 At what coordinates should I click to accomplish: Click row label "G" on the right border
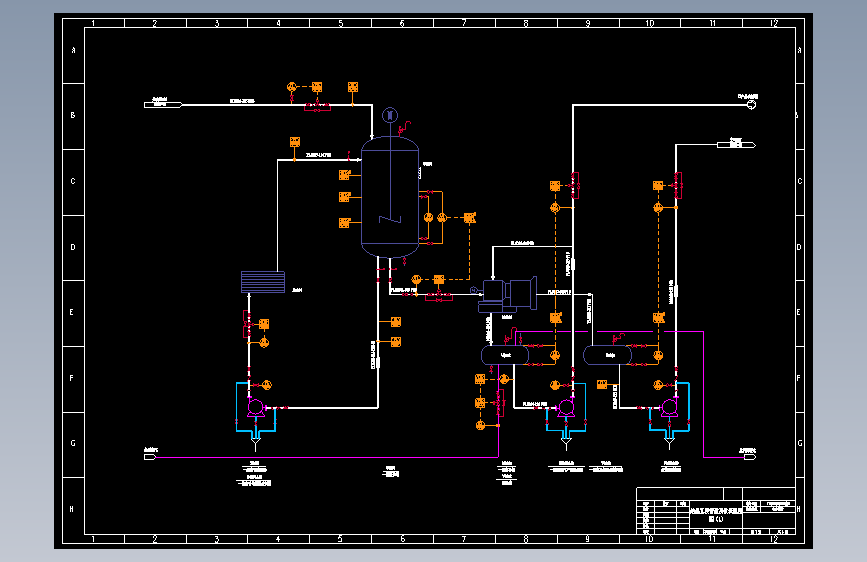click(800, 443)
